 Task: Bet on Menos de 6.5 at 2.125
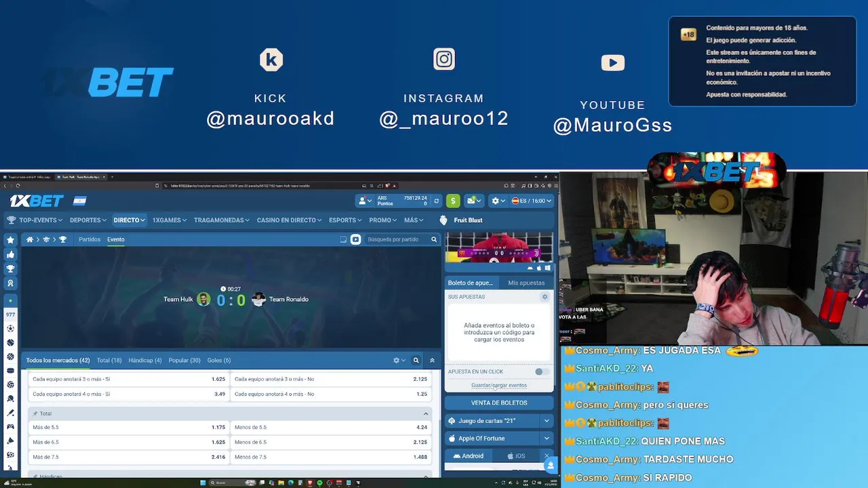point(331,443)
